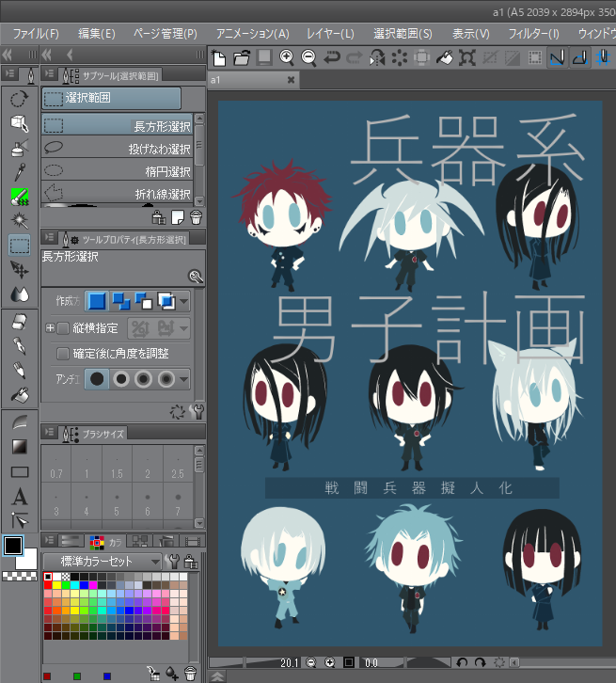Open the ファイル(F) menu

[36, 34]
